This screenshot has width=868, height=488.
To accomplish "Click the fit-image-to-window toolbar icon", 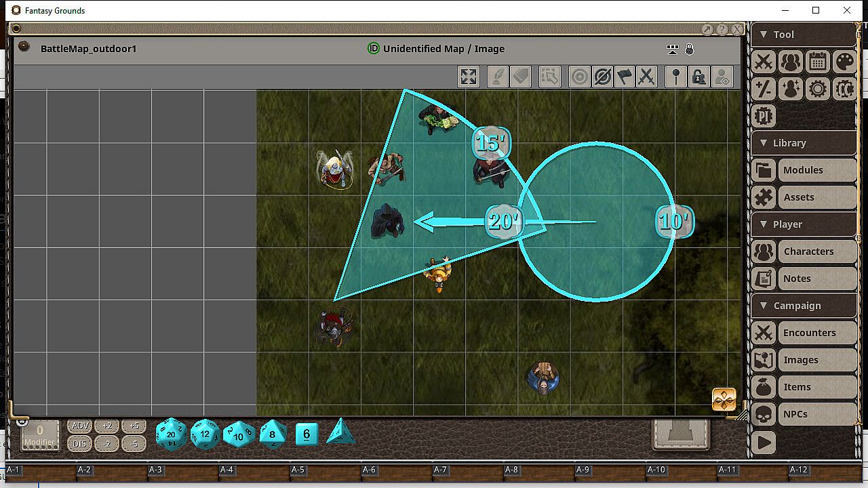I will [469, 77].
